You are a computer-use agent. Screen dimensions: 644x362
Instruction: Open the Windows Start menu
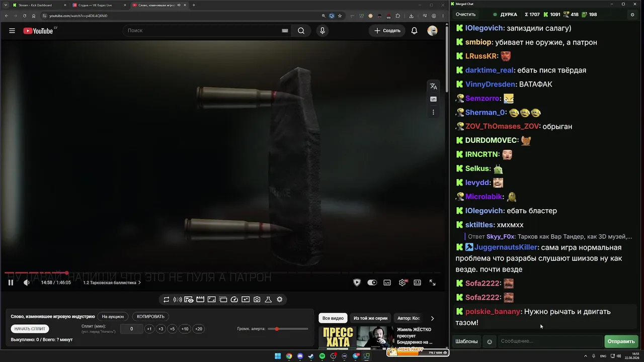(278, 356)
